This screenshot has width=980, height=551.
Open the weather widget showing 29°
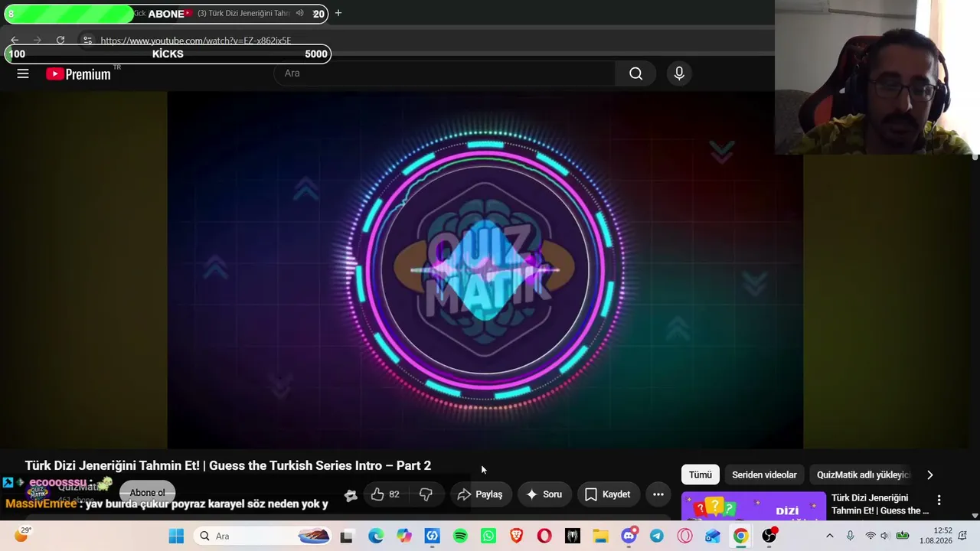[x=23, y=535]
